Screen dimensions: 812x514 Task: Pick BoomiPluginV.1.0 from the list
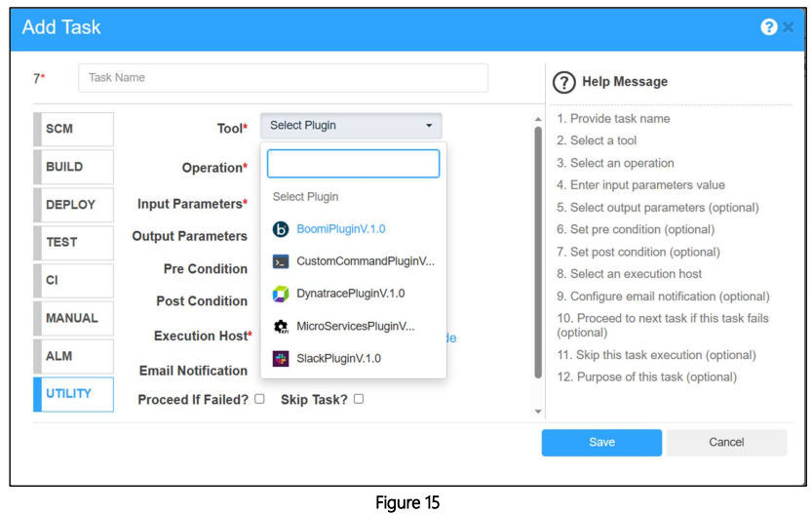(x=340, y=229)
